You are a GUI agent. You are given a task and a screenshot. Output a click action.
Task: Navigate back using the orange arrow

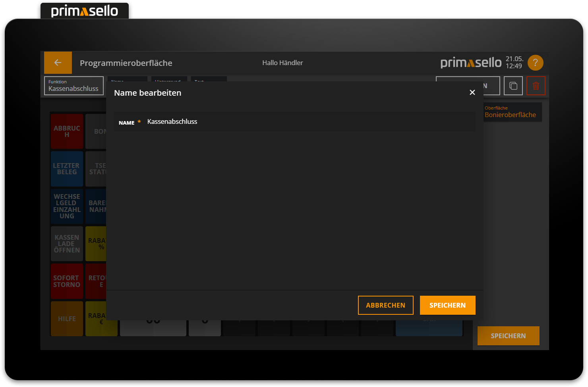[58, 62]
